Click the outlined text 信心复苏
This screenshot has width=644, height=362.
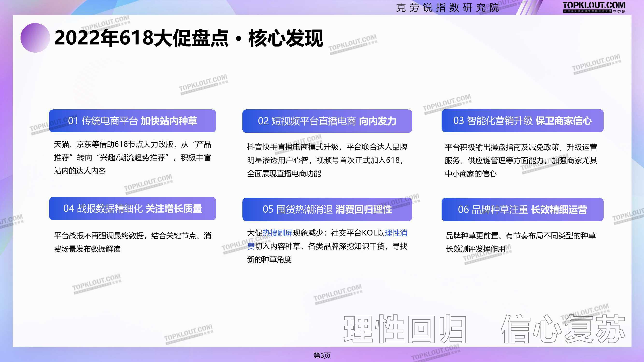pos(564,329)
